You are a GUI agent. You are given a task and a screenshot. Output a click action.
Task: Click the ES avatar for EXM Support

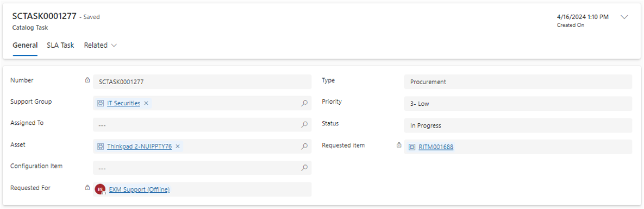(x=100, y=189)
